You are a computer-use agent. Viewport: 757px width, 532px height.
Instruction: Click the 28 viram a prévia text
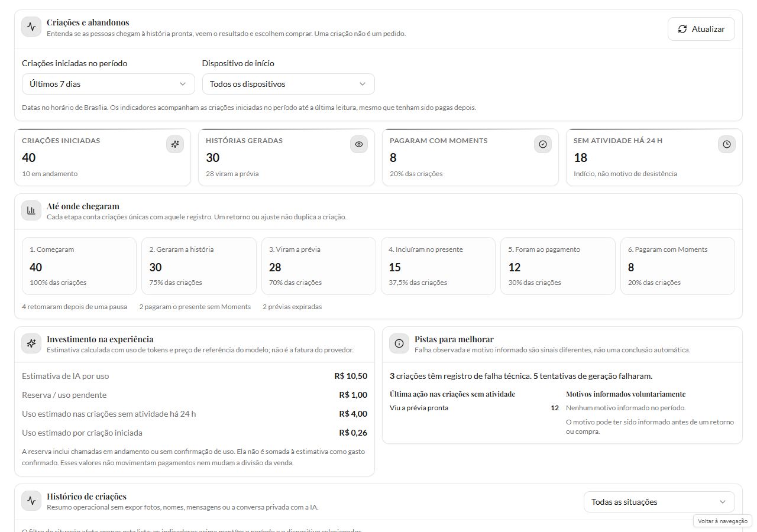click(232, 174)
